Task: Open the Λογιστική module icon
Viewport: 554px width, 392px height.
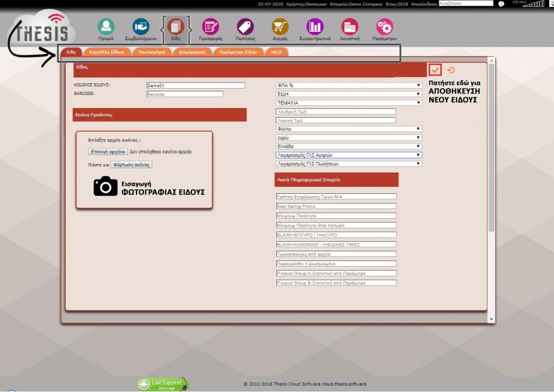Action: [x=350, y=27]
